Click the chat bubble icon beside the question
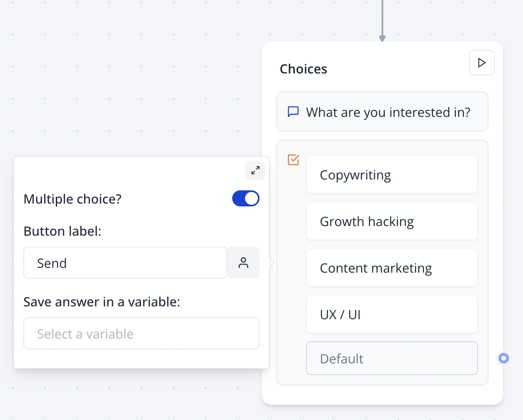The image size is (523, 420). pyautogui.click(x=293, y=112)
